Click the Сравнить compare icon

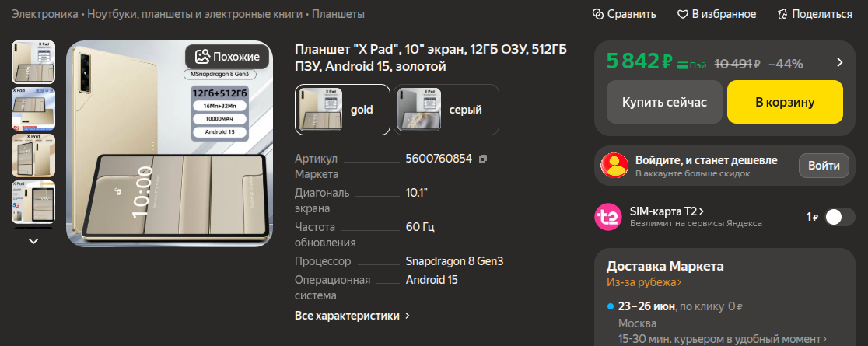(x=598, y=15)
